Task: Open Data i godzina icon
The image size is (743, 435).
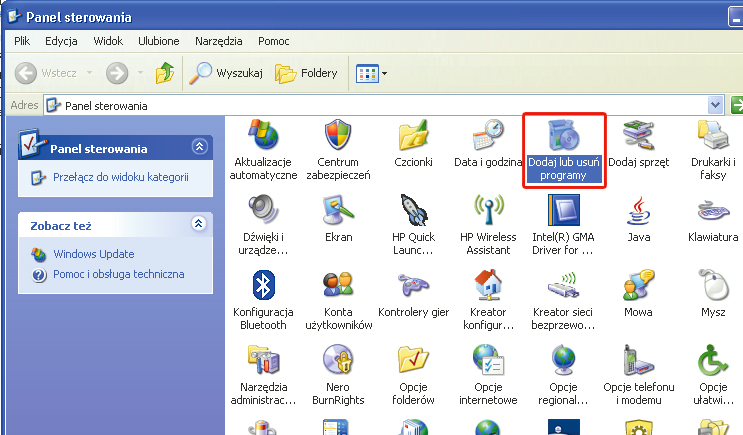Action: click(488, 137)
